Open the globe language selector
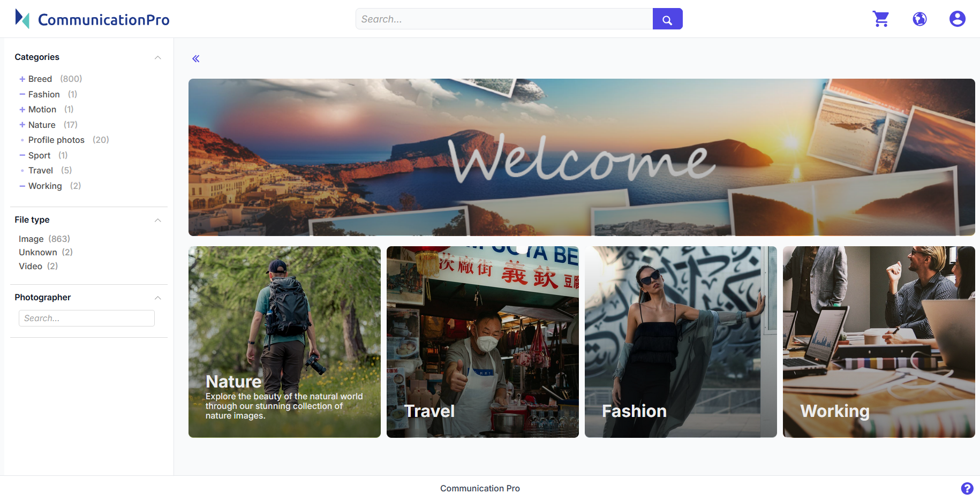980x501 pixels. click(919, 19)
